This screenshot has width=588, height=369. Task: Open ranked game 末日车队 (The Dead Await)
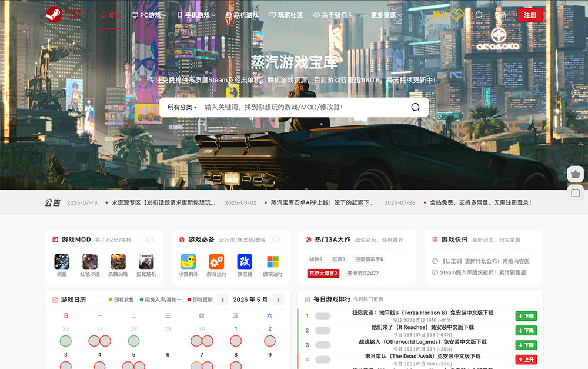[423, 356]
